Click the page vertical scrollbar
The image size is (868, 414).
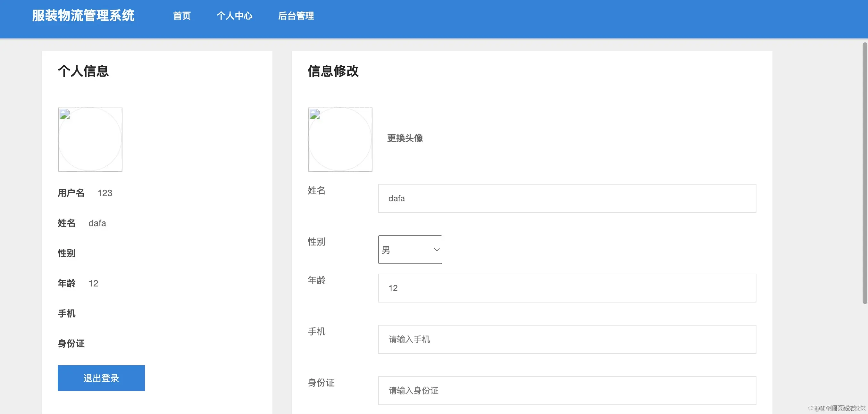(864, 173)
